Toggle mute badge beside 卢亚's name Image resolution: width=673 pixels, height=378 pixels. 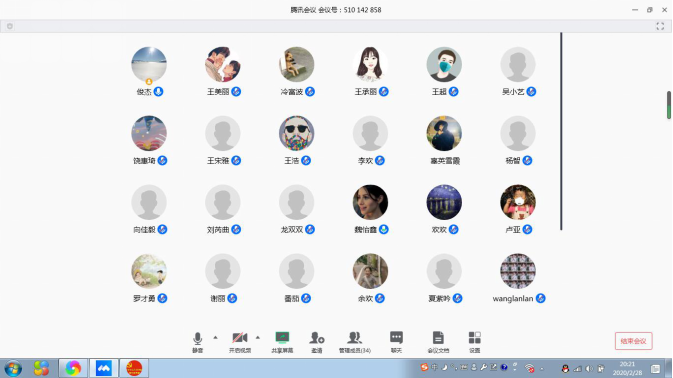click(x=527, y=229)
